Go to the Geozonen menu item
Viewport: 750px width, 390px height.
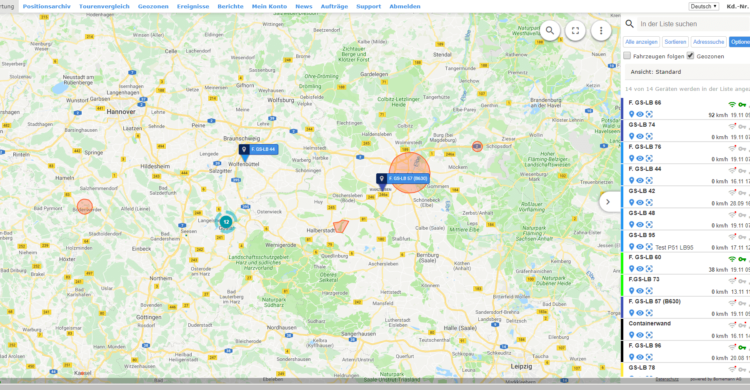click(x=153, y=6)
